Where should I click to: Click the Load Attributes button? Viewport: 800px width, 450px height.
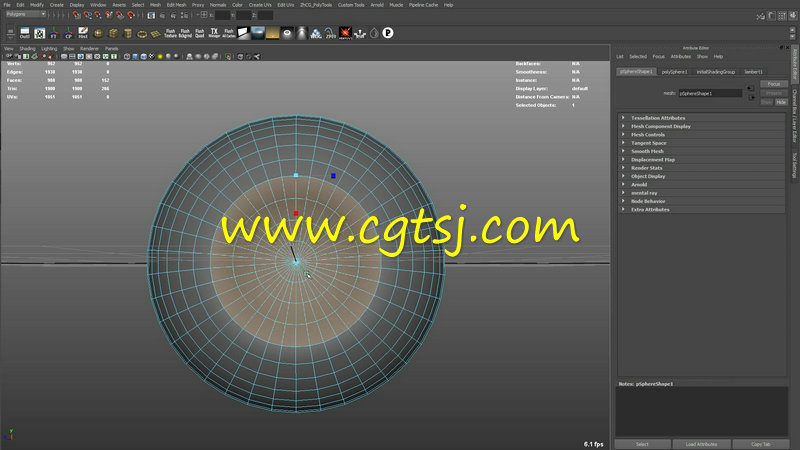click(702, 444)
